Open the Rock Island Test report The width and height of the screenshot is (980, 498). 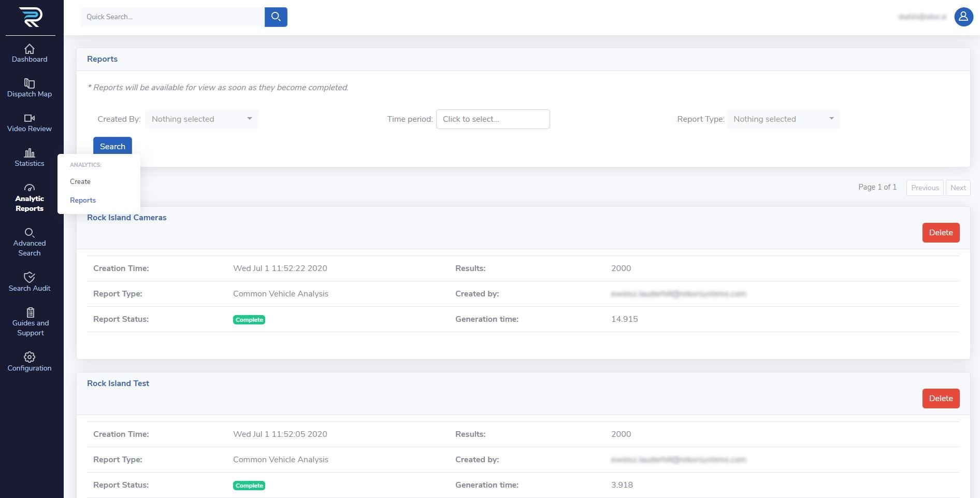click(118, 383)
